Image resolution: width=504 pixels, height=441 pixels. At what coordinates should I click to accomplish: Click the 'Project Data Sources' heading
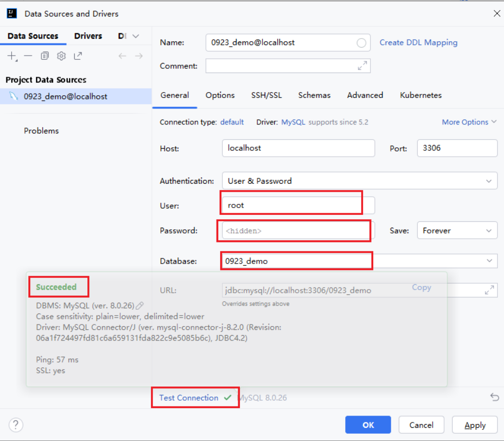point(46,80)
